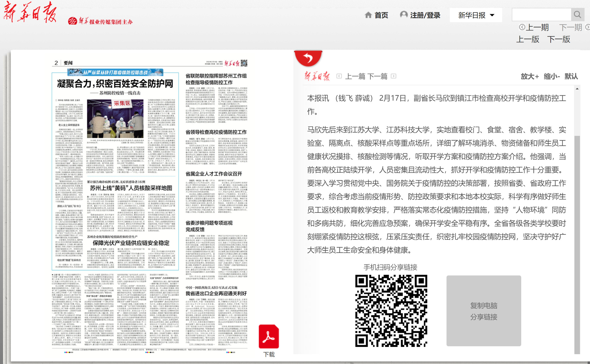The image size is (590, 364).
Task: Click the red back arrow icon
Action: (308, 58)
